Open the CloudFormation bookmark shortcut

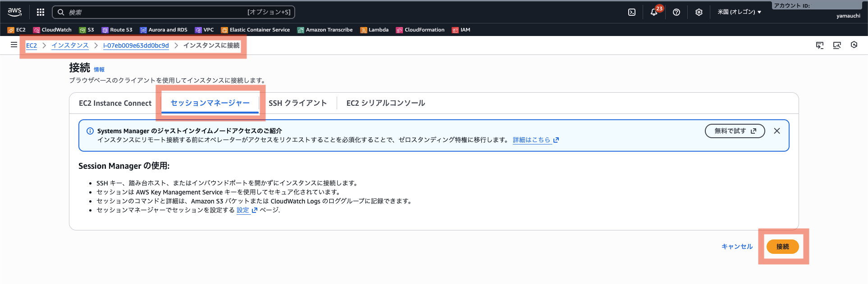pos(420,30)
